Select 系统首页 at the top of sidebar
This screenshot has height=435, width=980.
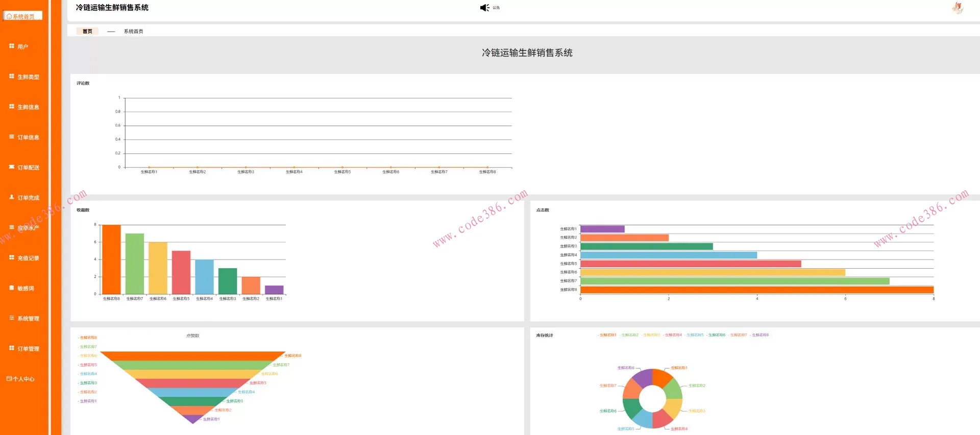(x=23, y=16)
